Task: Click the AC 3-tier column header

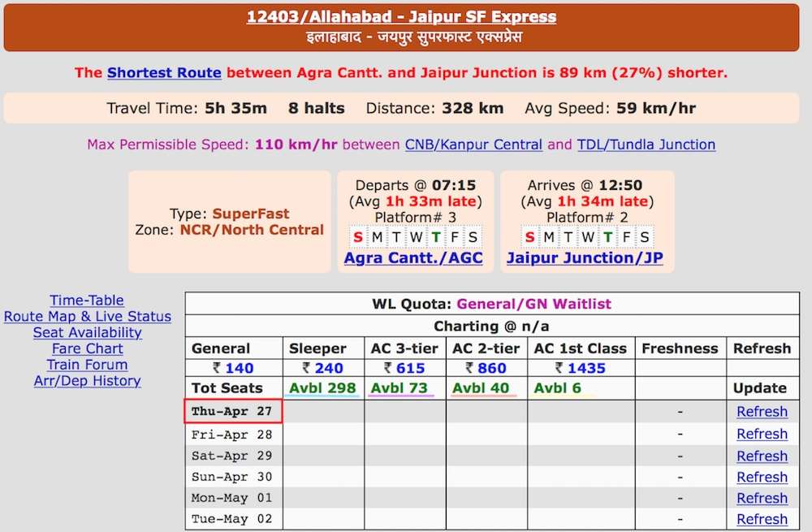Action: tap(404, 348)
